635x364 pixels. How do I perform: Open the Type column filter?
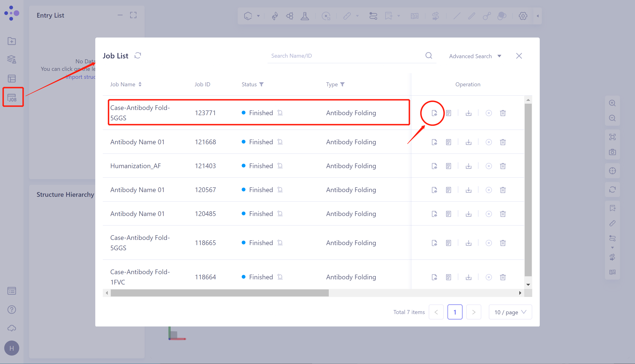tap(342, 84)
